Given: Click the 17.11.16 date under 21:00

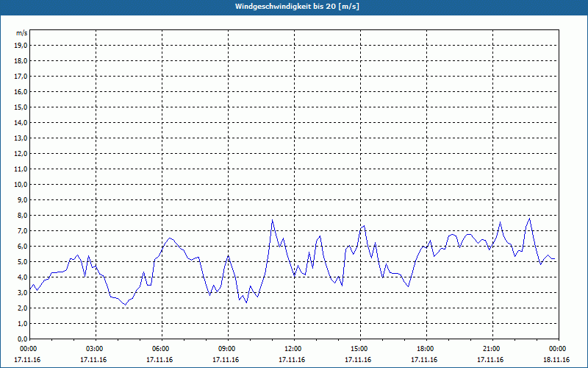Looking at the screenshot, I should pyautogui.click(x=490, y=360).
